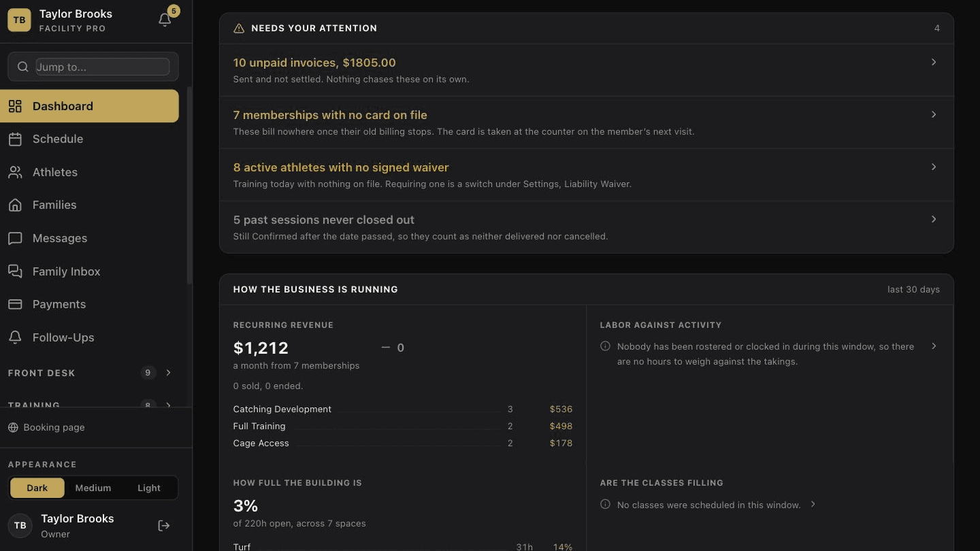Click the Jump to search field
The image size is (980, 551).
point(102,67)
